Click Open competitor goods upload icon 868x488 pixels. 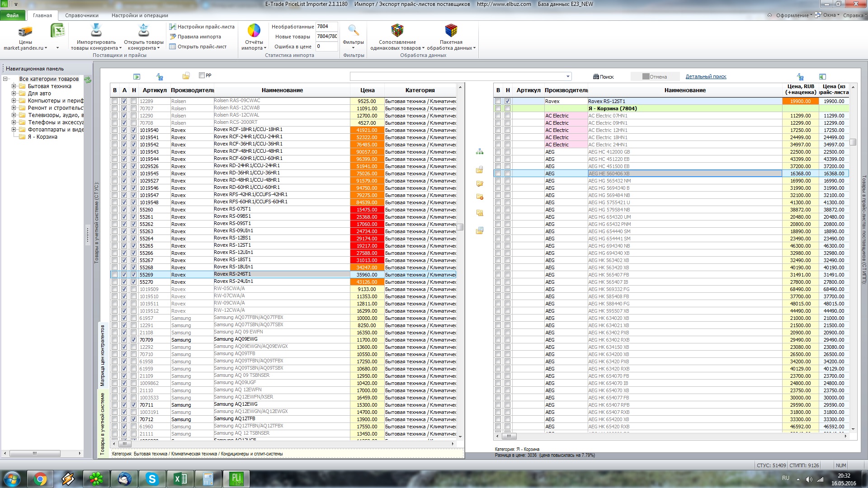tap(144, 30)
